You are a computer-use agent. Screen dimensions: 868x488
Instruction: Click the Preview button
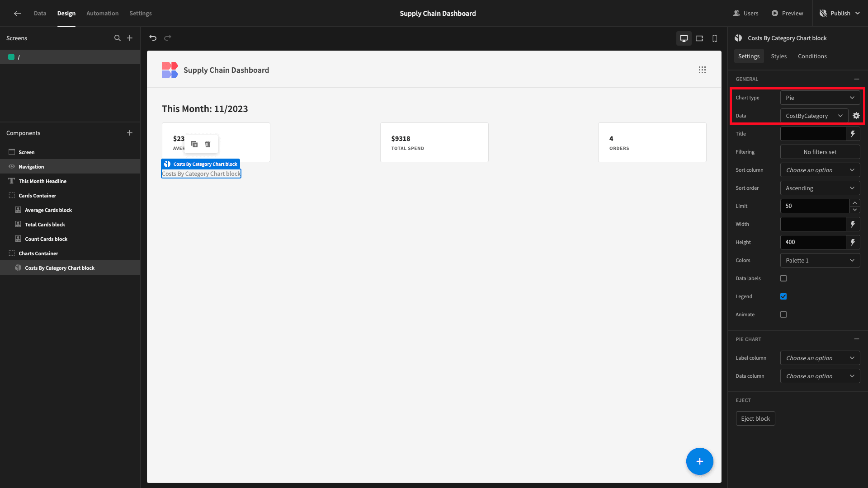pos(788,14)
